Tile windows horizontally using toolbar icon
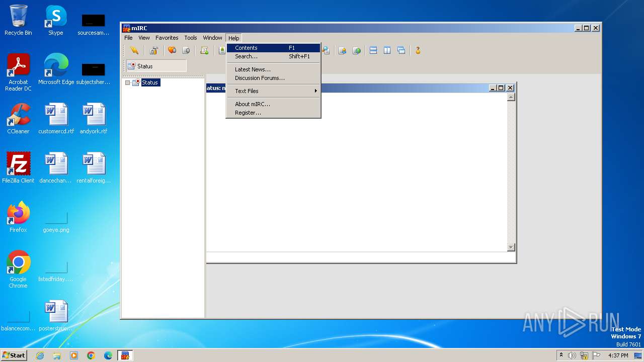The height and width of the screenshot is (362, 644). tap(373, 50)
